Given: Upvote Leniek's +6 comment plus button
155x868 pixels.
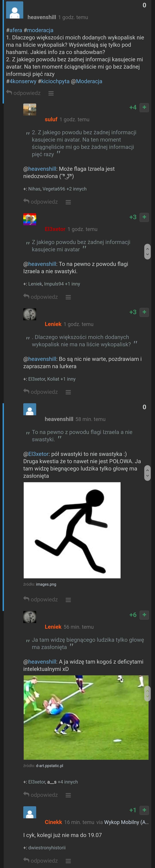Looking at the screenshot, I should tap(144, 615).
